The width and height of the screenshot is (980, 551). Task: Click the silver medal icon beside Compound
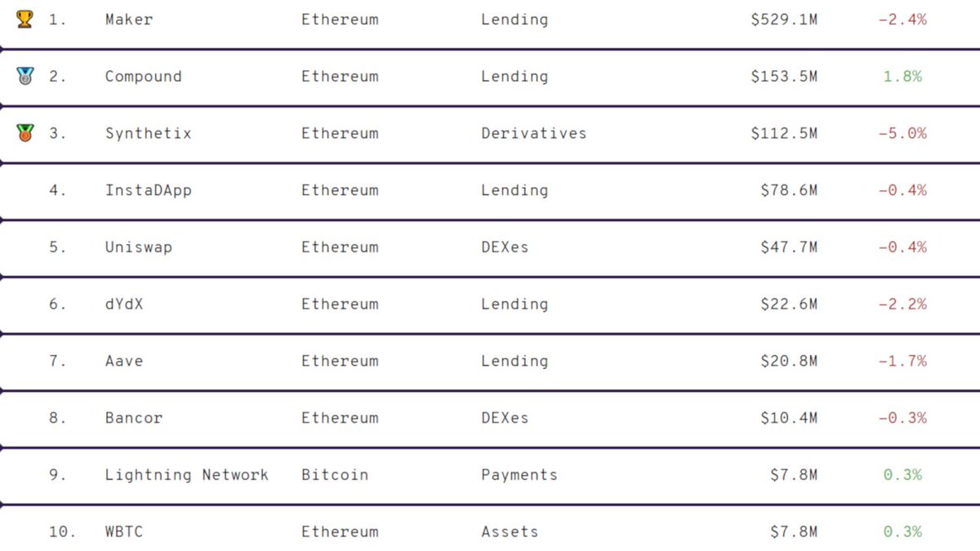(x=25, y=77)
